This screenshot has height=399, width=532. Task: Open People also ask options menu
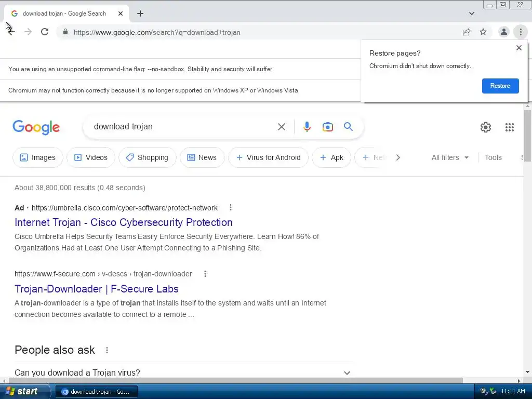pyautogui.click(x=107, y=350)
